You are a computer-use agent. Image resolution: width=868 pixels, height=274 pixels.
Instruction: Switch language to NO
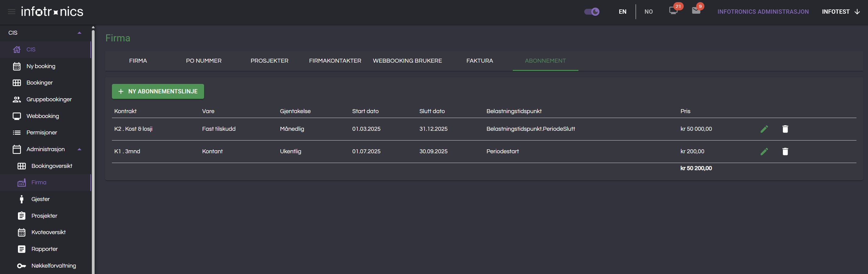pos(648,12)
